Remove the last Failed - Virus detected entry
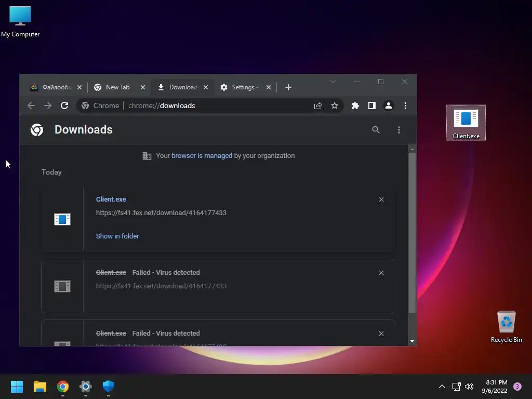This screenshot has width=532, height=399. click(x=381, y=334)
